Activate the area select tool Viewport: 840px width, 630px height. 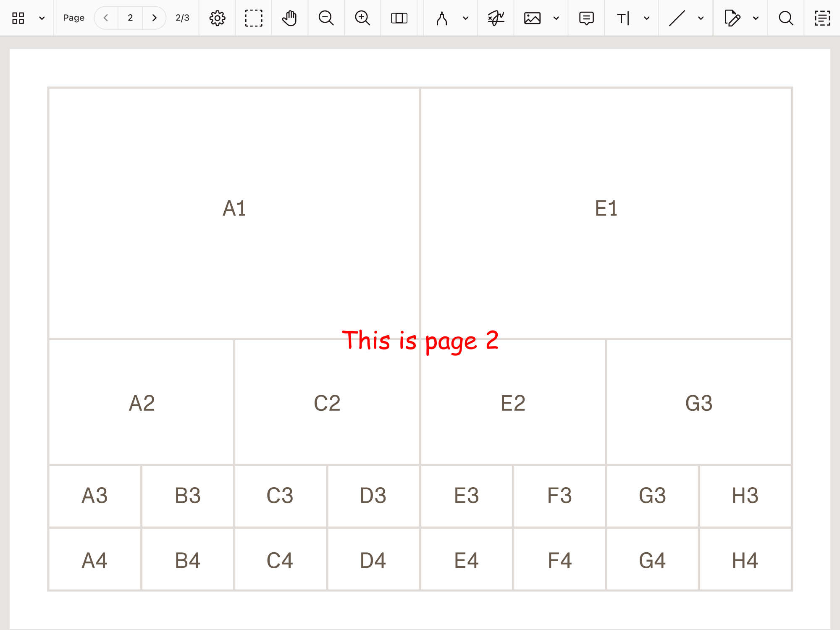pos(253,18)
